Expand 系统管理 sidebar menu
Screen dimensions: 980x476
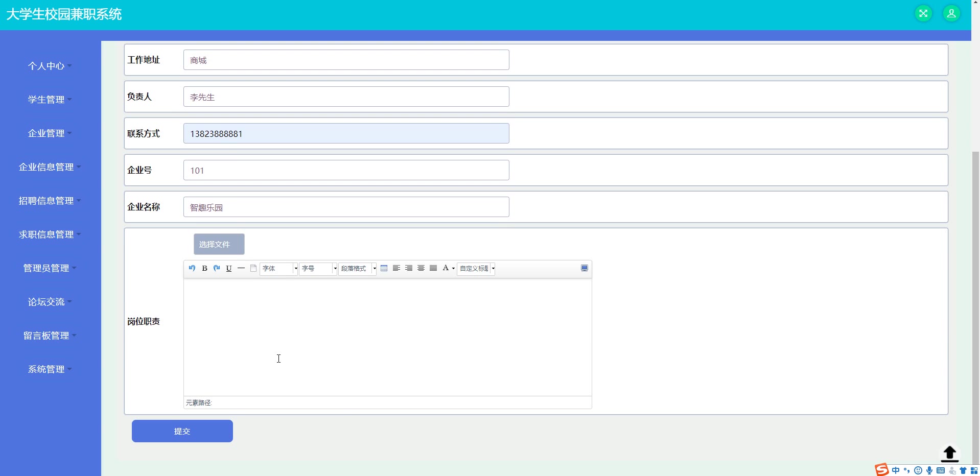coord(50,369)
